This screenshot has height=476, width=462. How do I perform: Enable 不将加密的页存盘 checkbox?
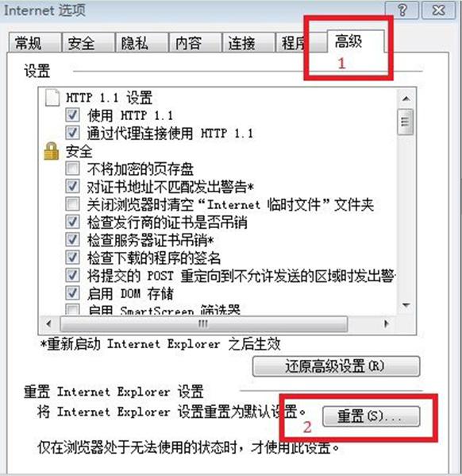(x=72, y=168)
